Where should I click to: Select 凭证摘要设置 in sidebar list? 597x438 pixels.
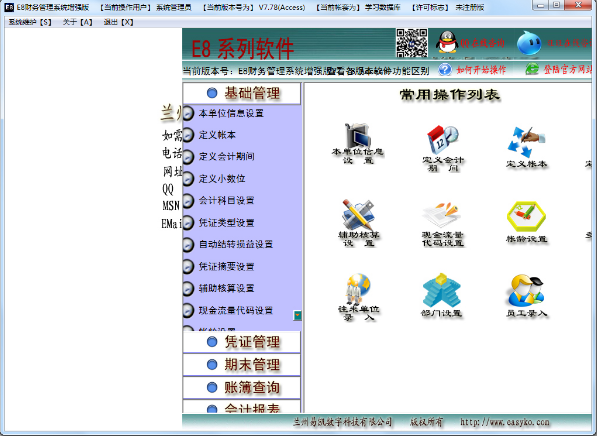click(227, 267)
